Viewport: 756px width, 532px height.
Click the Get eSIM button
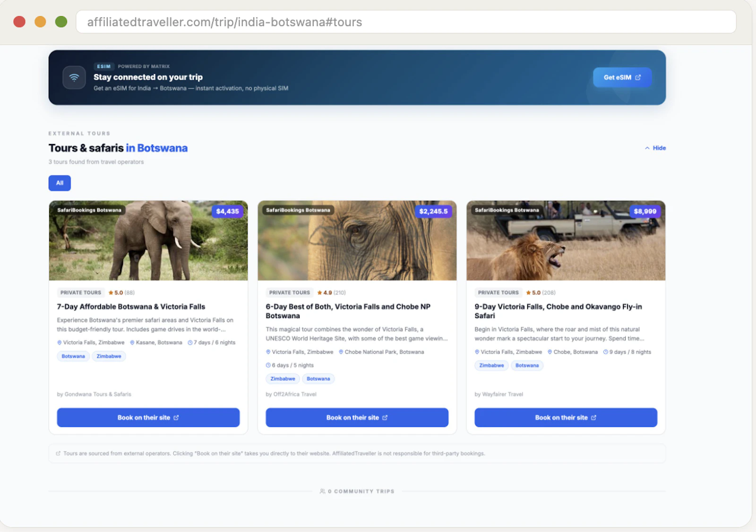point(622,77)
